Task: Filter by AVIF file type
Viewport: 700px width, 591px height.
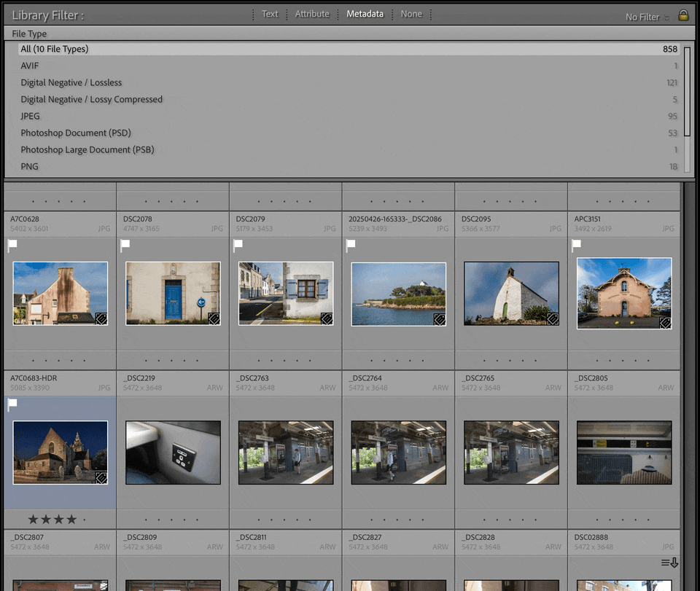Action: [349, 66]
